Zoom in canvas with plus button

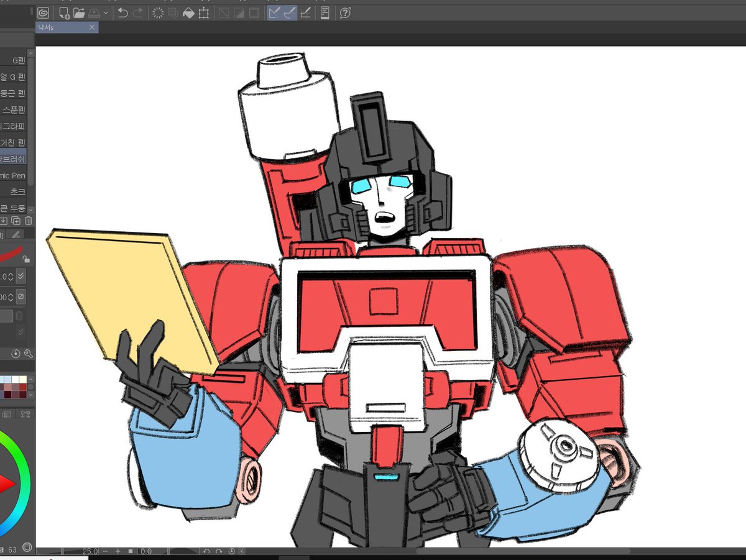click(x=117, y=551)
